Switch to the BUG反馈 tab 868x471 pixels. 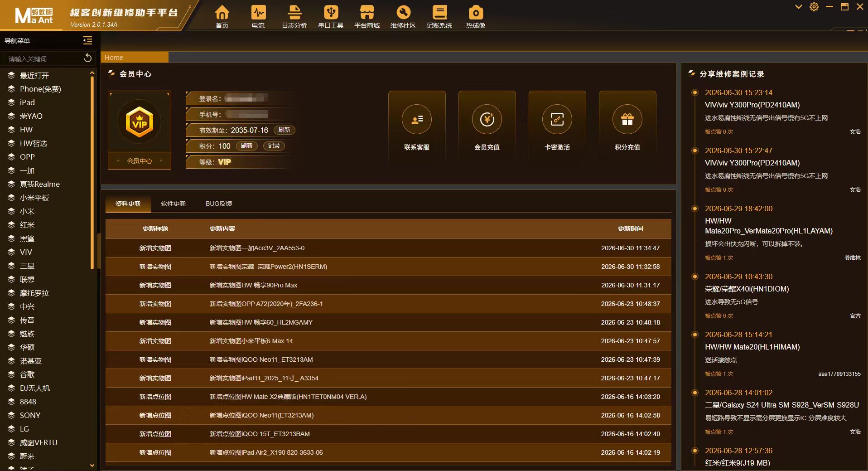pyautogui.click(x=219, y=204)
